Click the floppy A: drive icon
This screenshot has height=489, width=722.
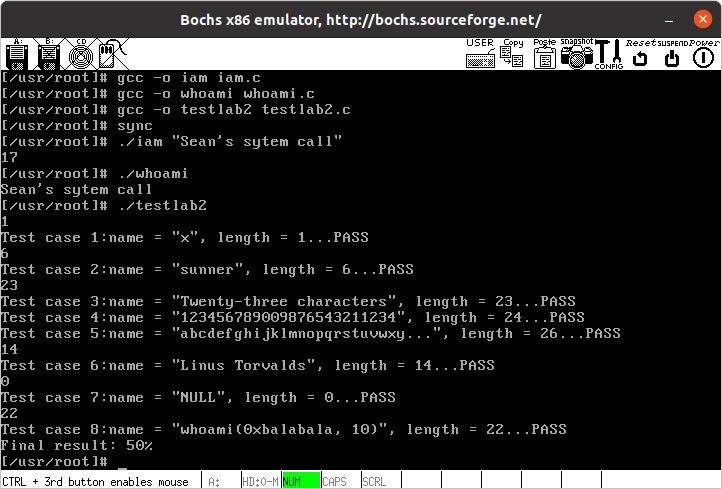point(17,54)
